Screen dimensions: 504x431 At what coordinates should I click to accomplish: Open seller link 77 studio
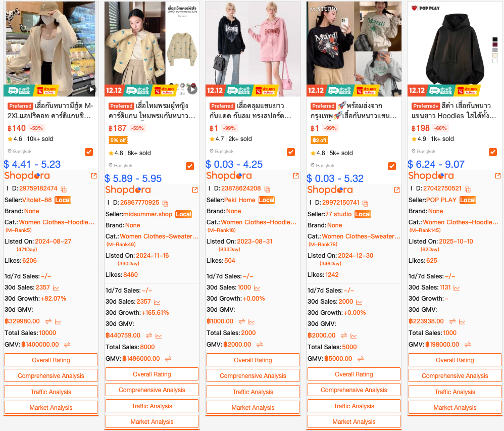[338, 214]
